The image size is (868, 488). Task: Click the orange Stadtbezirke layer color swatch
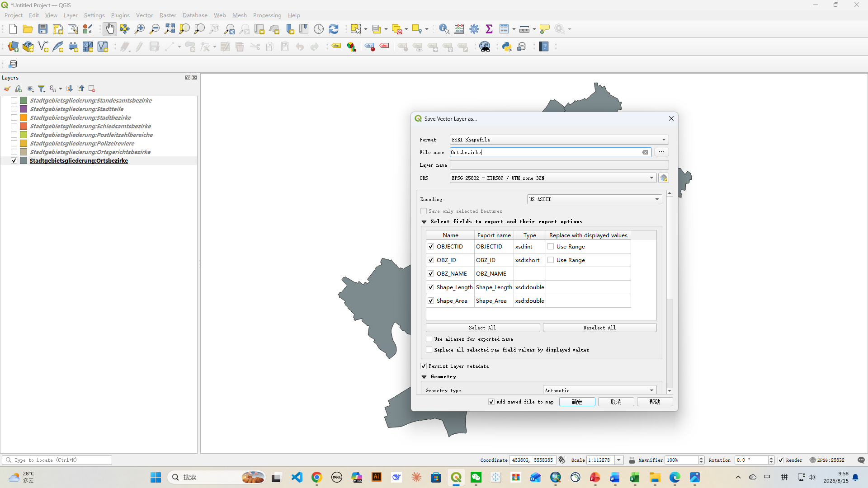click(x=24, y=117)
